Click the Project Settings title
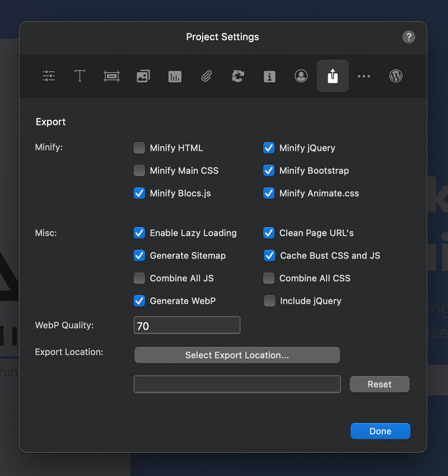 pyautogui.click(x=222, y=37)
